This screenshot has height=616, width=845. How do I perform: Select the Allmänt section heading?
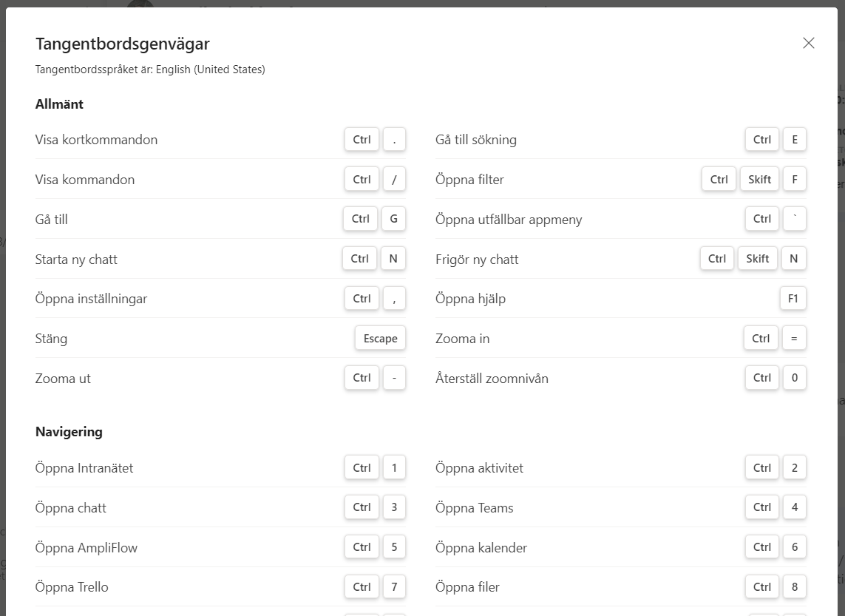pos(59,104)
